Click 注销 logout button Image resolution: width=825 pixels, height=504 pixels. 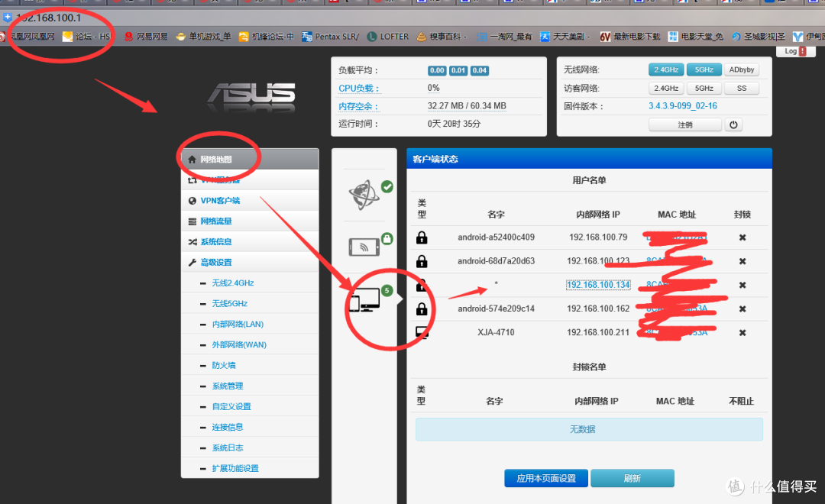[685, 124]
